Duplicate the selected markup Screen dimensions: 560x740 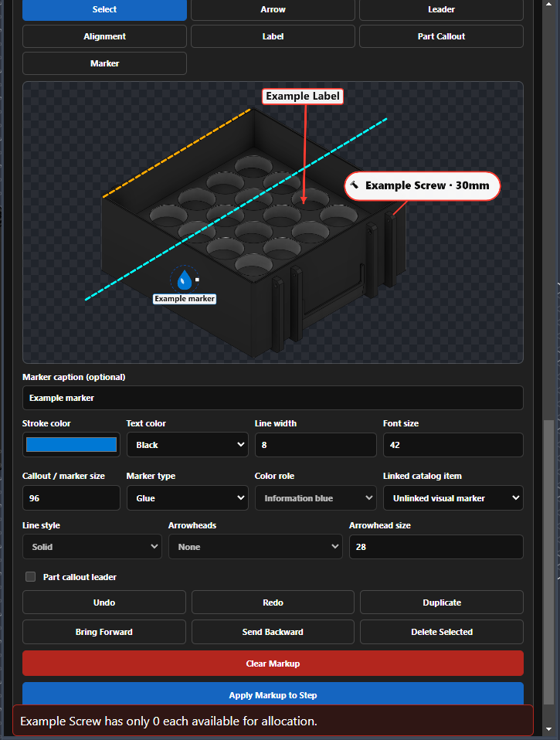pos(442,603)
